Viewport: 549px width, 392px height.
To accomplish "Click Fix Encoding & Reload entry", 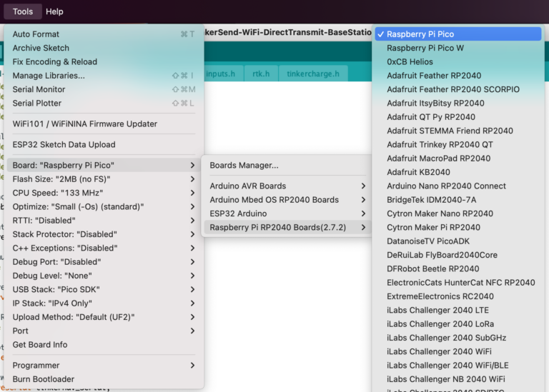I will coord(104,62).
